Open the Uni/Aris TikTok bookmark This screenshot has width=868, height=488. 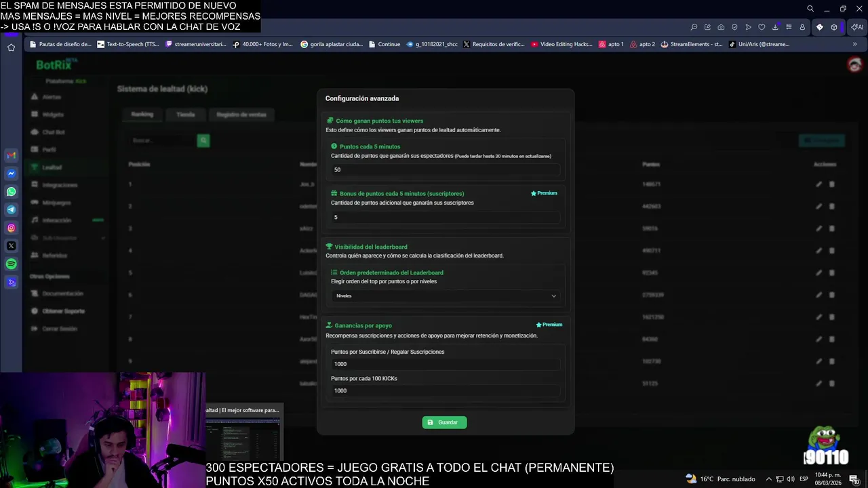click(759, 44)
